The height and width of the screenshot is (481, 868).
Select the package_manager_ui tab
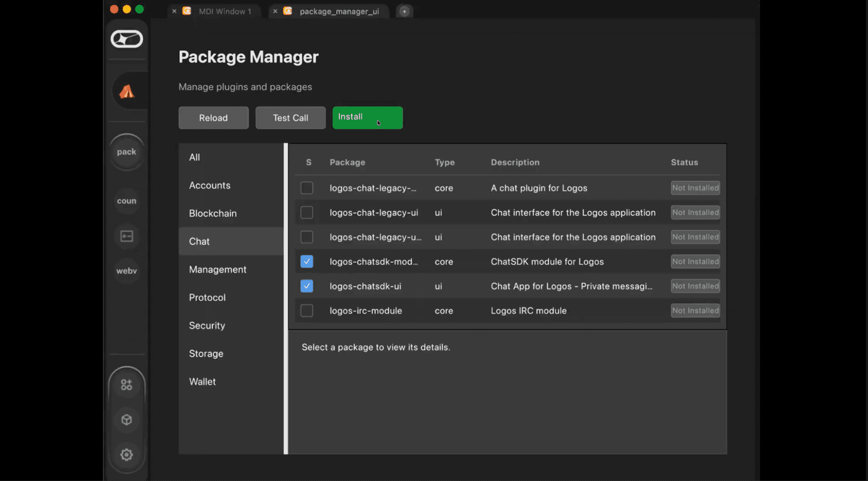pos(340,11)
